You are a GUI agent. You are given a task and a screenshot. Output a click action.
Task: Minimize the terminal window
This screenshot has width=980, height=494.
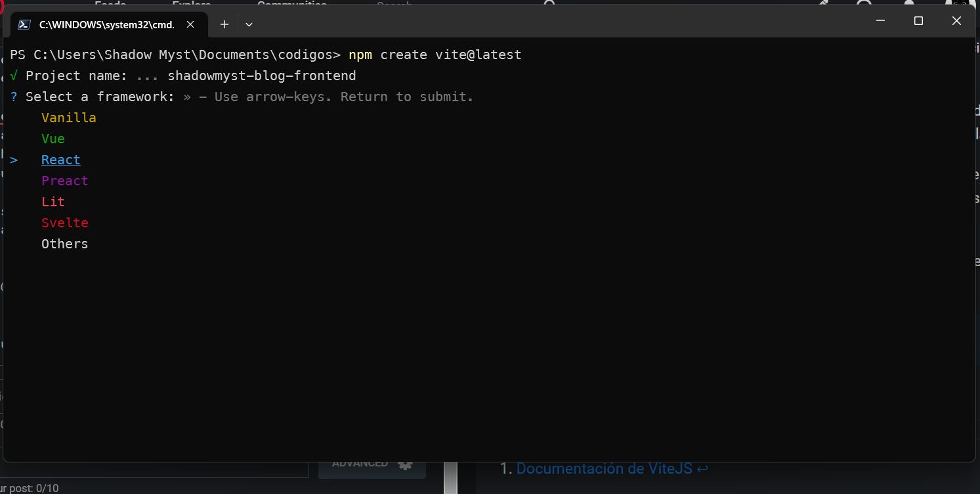881,21
